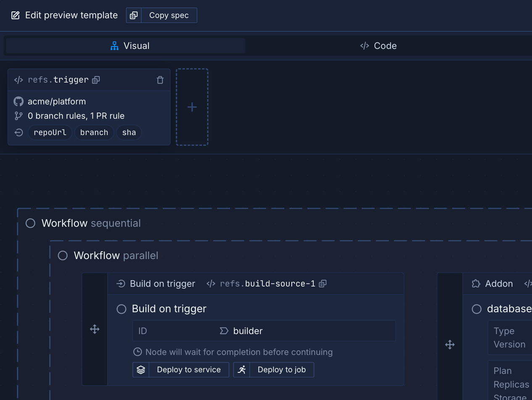Click the clock icon beside wait-for-completion note

(137, 352)
